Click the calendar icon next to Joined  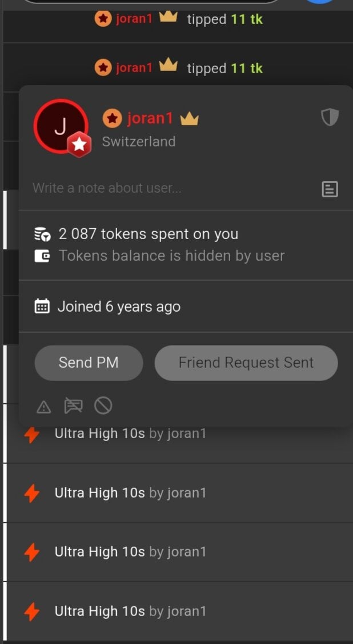(42, 307)
